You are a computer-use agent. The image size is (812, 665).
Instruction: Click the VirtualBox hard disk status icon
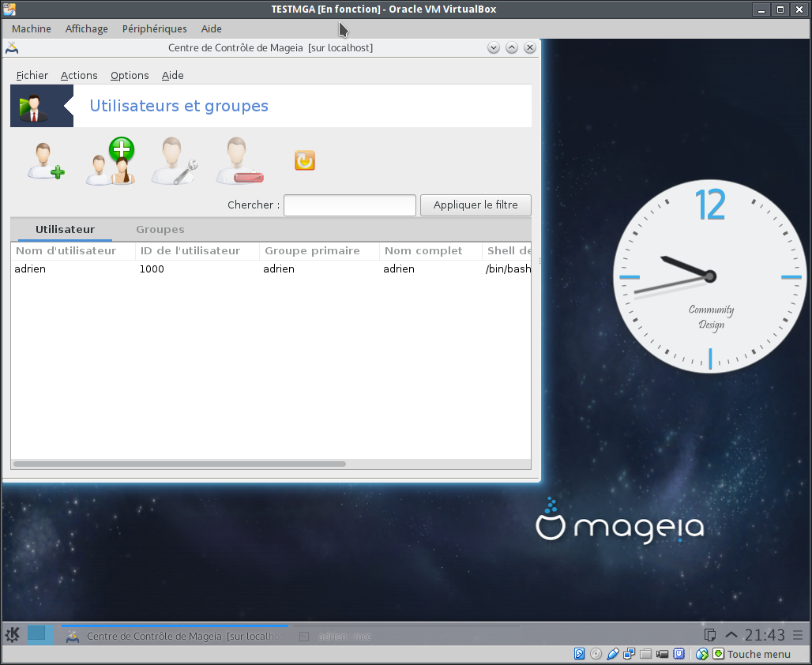pyautogui.click(x=580, y=654)
